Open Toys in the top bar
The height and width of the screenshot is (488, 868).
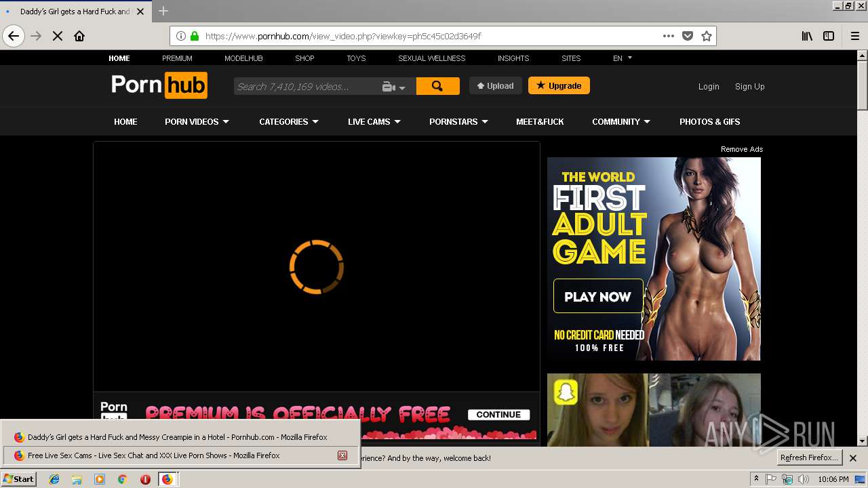[356, 58]
